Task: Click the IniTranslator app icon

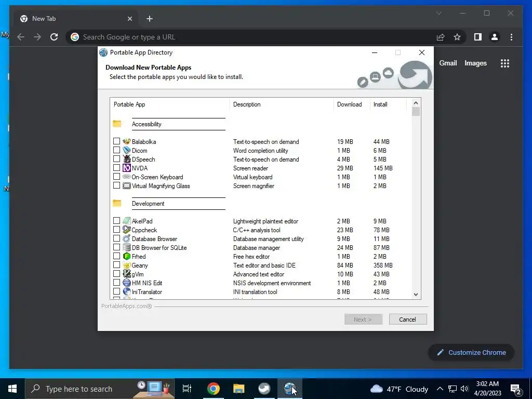Action: click(x=127, y=291)
